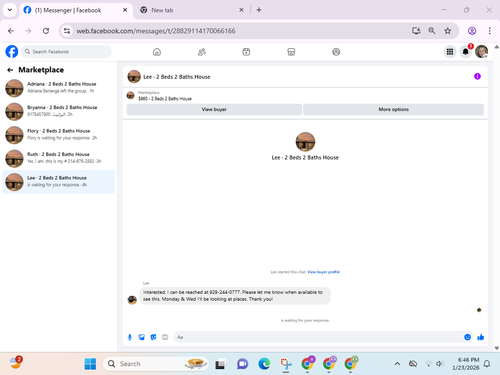
Task: Open the Groups icon in top navigation
Action: [x=336, y=52]
